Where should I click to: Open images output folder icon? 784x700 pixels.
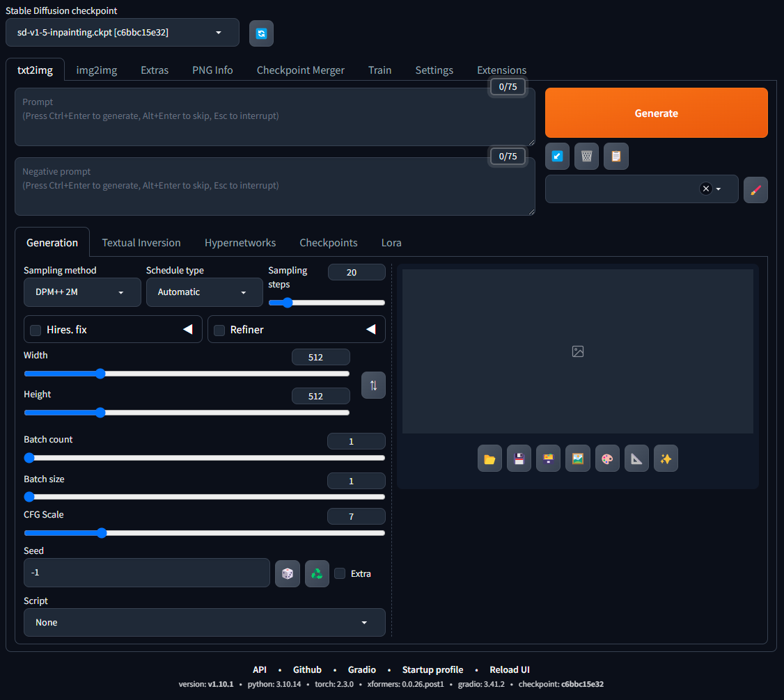coord(489,459)
